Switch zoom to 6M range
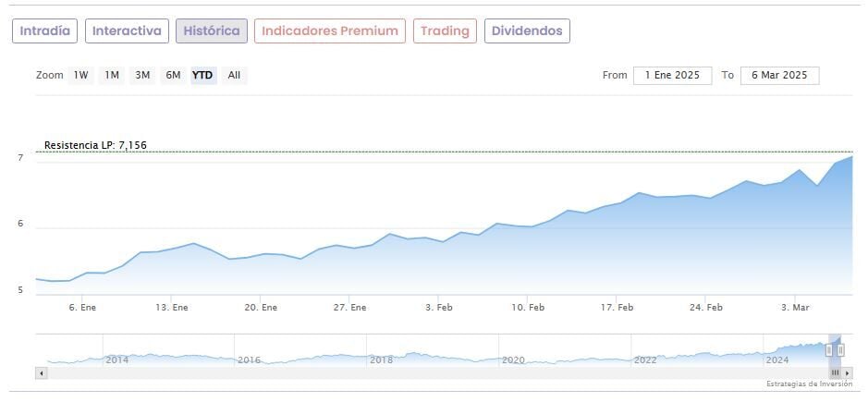The height and width of the screenshot is (402, 868). [x=173, y=75]
